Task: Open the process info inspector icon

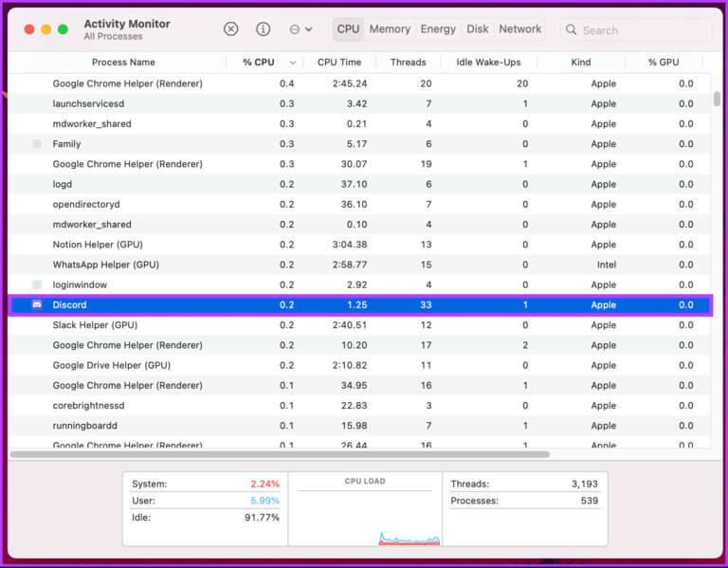Action: [264, 29]
